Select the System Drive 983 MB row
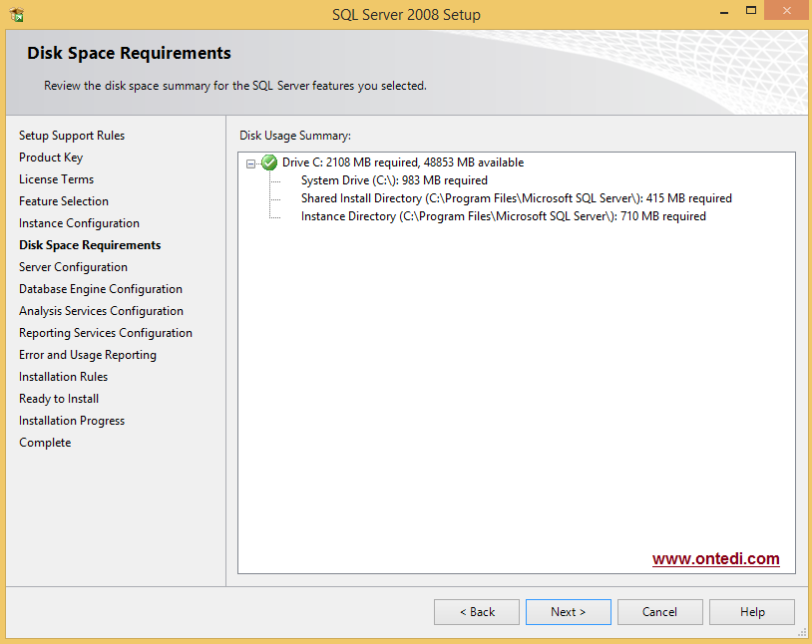812x644 pixels. tap(394, 180)
